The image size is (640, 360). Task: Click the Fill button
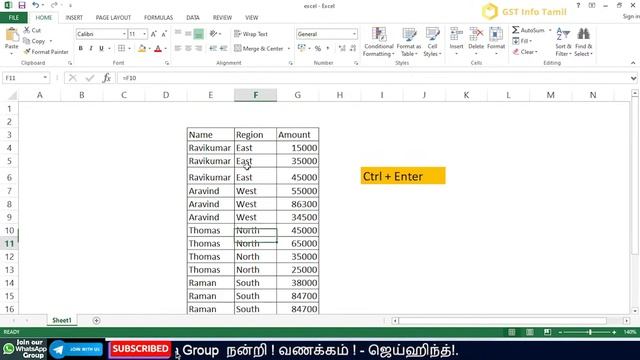522,41
